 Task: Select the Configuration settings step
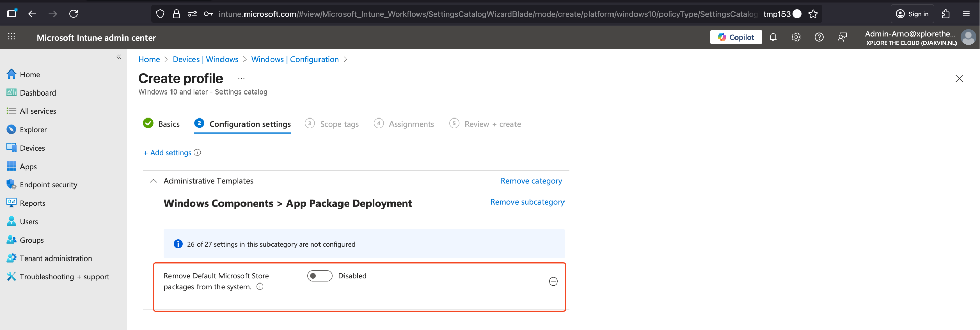(x=242, y=124)
